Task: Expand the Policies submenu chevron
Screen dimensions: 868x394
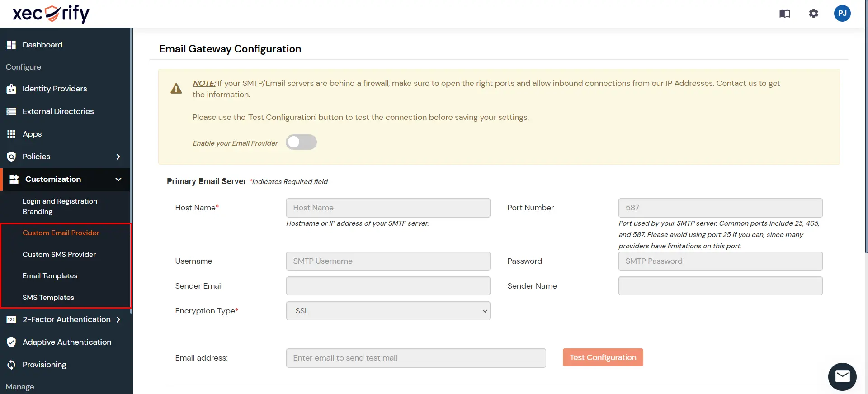Action: click(x=118, y=157)
